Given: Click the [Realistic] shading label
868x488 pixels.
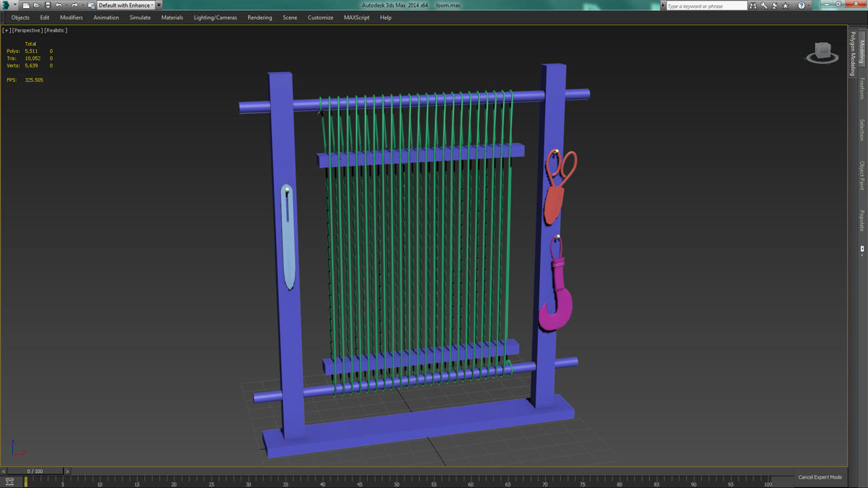Looking at the screenshot, I should coord(56,30).
